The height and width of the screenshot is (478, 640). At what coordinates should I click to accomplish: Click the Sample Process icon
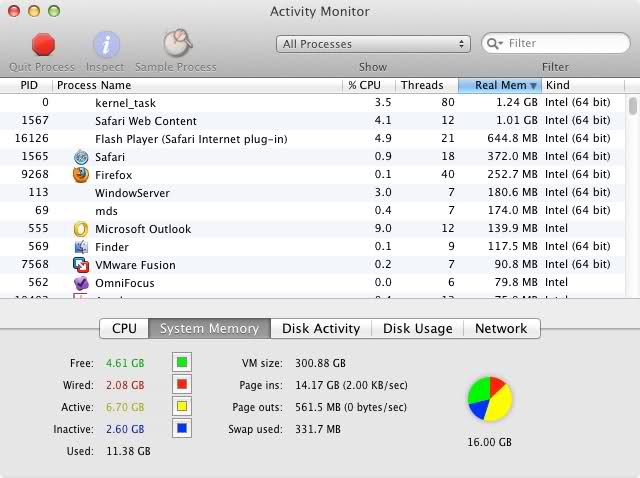click(x=178, y=43)
